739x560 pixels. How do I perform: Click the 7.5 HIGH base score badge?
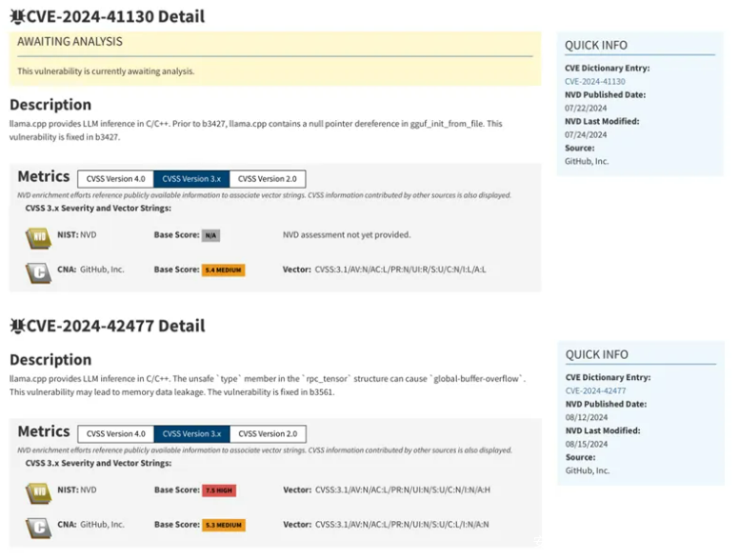(x=219, y=490)
